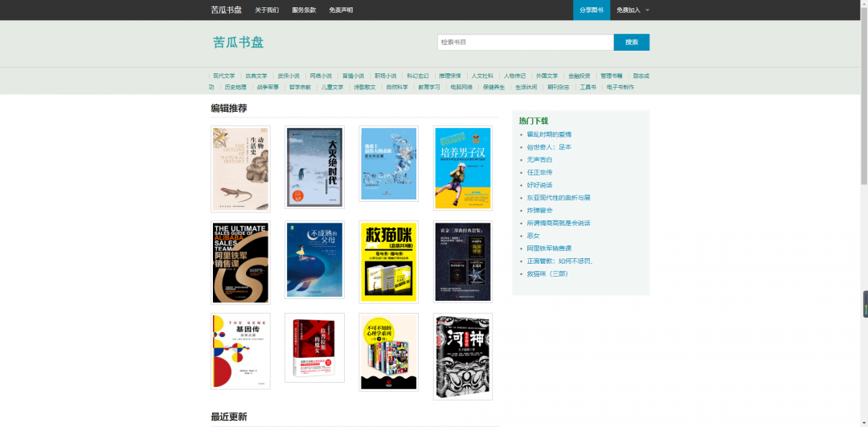Viewport: 868px width, 427px height.
Task: Open the 动物生活史 book cover
Action: click(240, 169)
